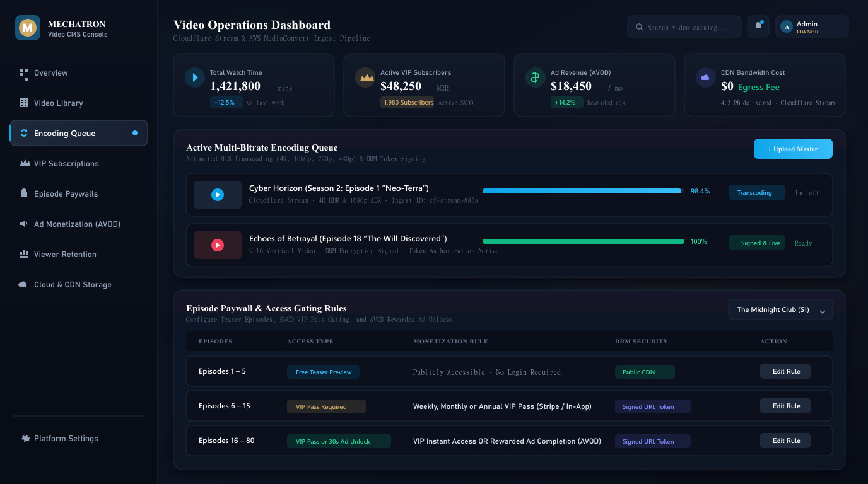The width and height of the screenshot is (868, 484).
Task: Click the CDN Bandwidth Cost cloud icon
Action: pos(706,78)
